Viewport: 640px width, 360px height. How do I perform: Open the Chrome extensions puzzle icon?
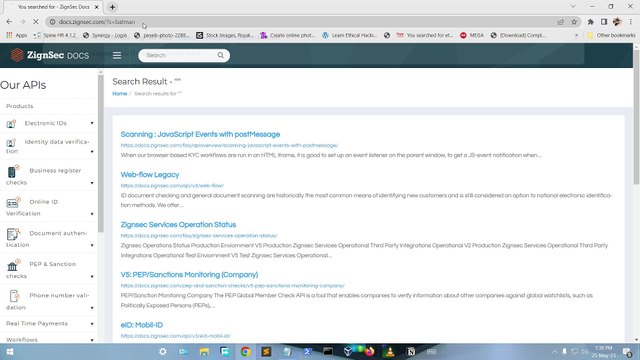point(590,22)
